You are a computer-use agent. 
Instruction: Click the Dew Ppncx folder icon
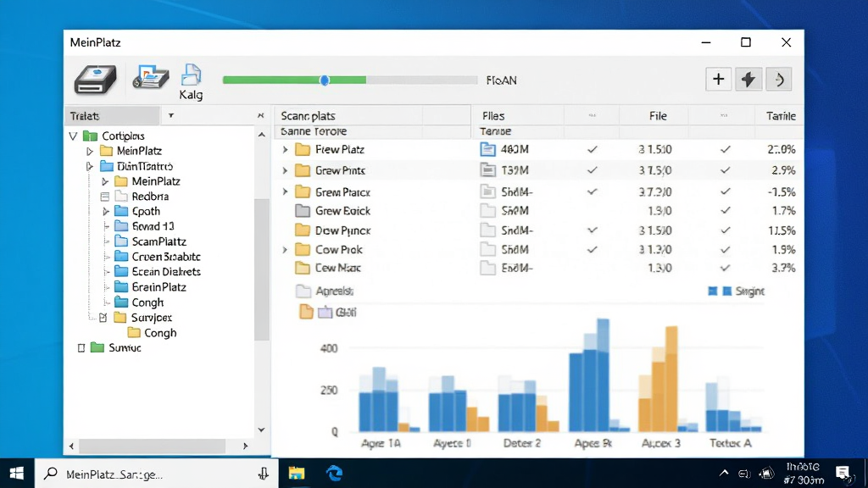click(x=303, y=230)
